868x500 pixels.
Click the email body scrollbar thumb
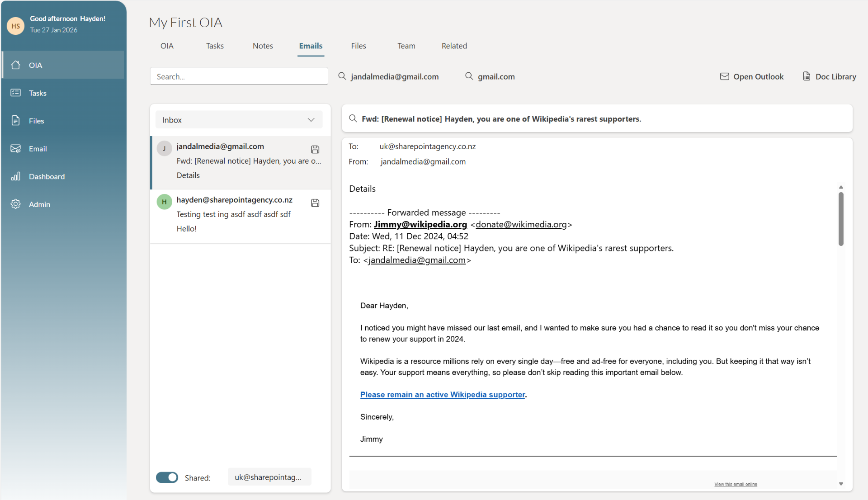[841, 219]
